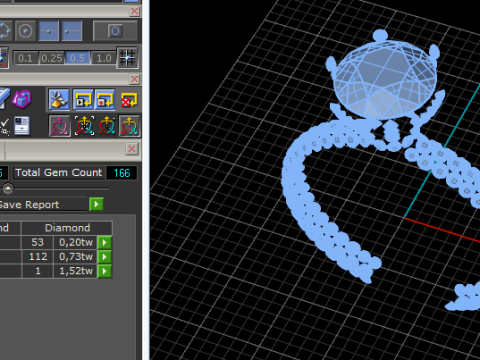This screenshot has height=360, width=480.
Task: Set nudge step to 1.0
Action: [103, 58]
